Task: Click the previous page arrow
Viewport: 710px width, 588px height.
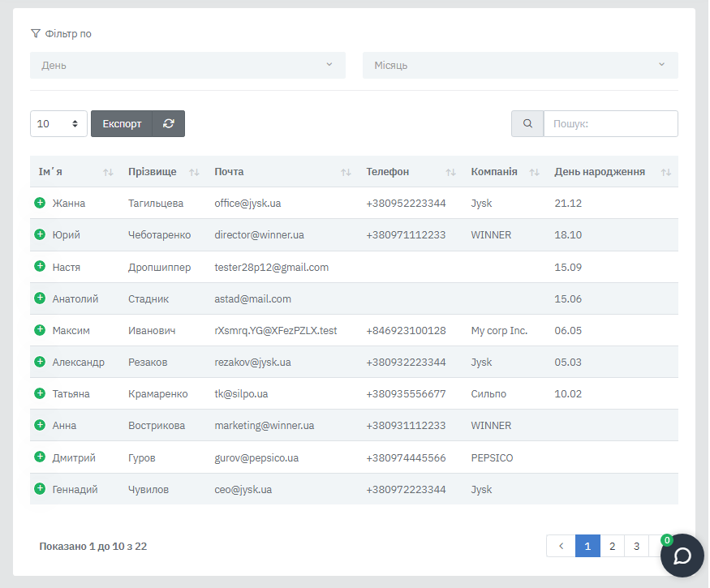Action: [561, 546]
